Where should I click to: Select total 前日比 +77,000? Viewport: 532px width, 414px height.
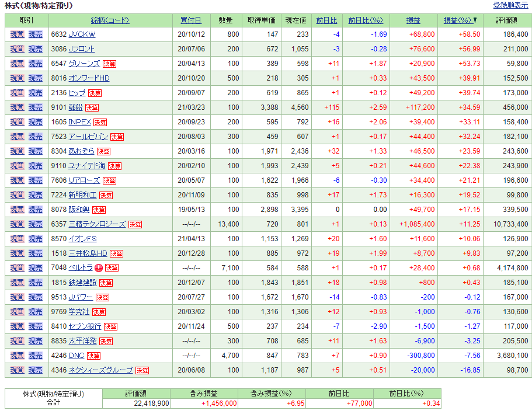[359, 403]
